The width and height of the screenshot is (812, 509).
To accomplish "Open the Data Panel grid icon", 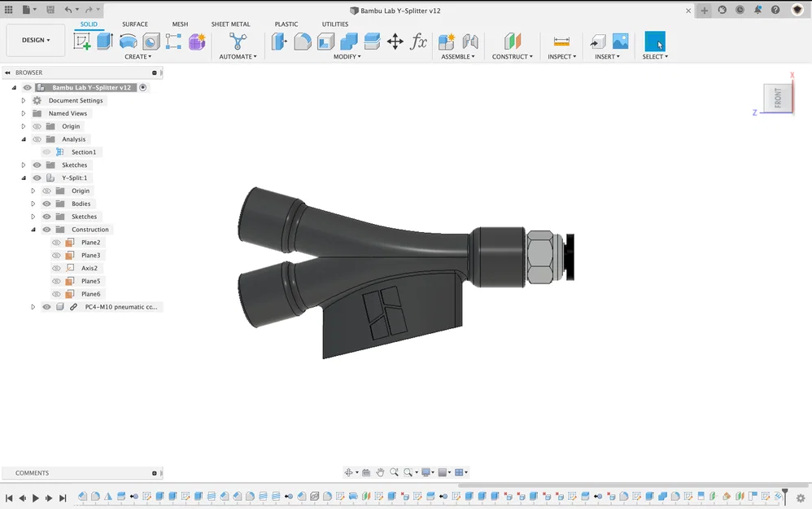I will (x=9, y=10).
